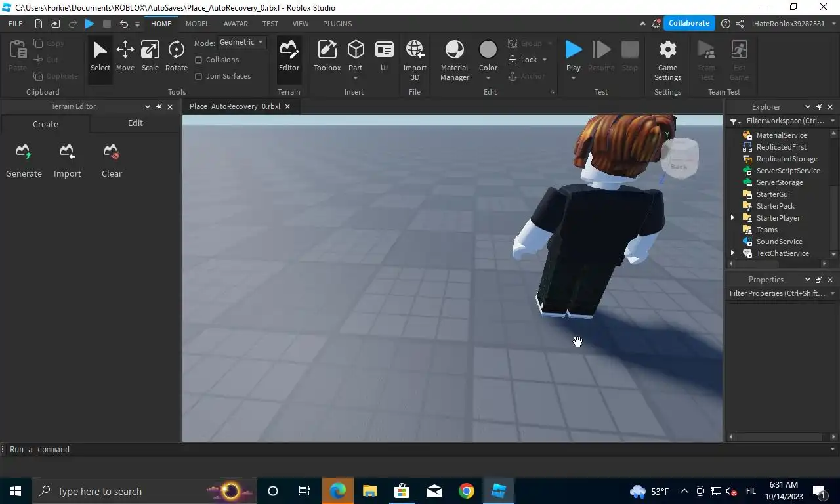Click the Color swatch circle

click(488, 50)
